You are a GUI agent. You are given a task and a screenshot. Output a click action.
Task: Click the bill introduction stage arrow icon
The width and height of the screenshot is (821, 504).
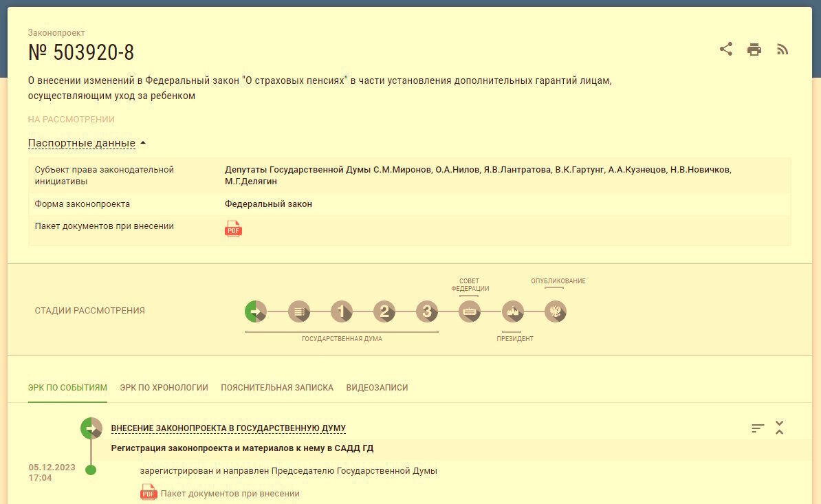tap(256, 311)
